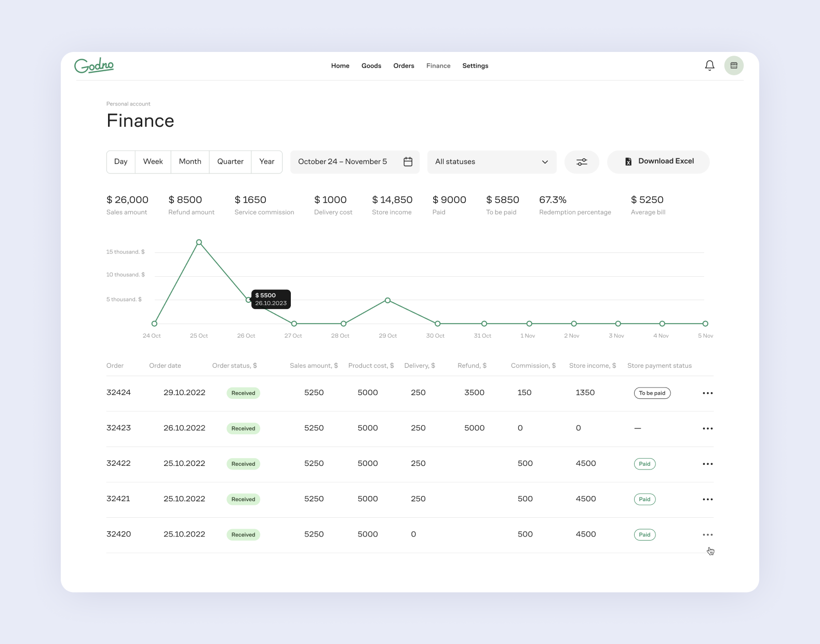Click Received status of order 32424
This screenshot has height=644, width=820.
point(243,393)
